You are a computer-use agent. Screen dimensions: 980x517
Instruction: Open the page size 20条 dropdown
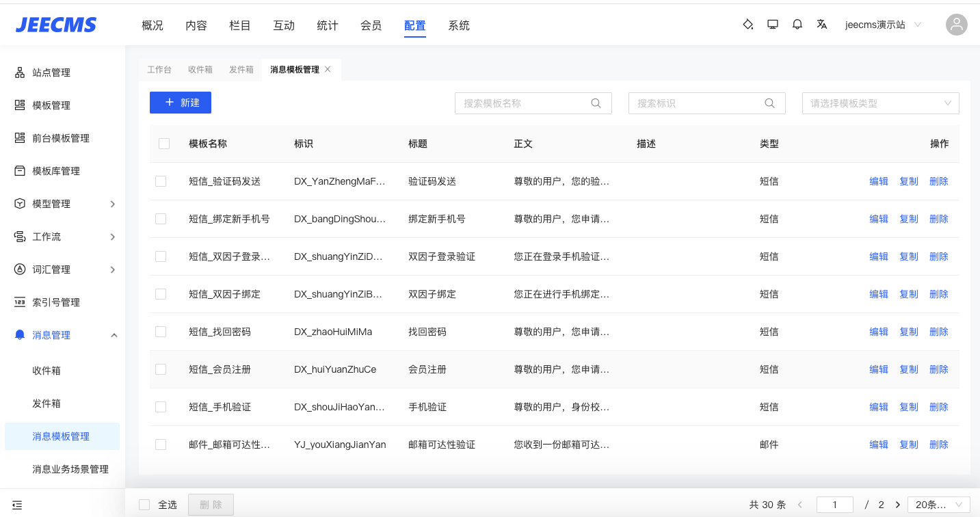[938, 505]
